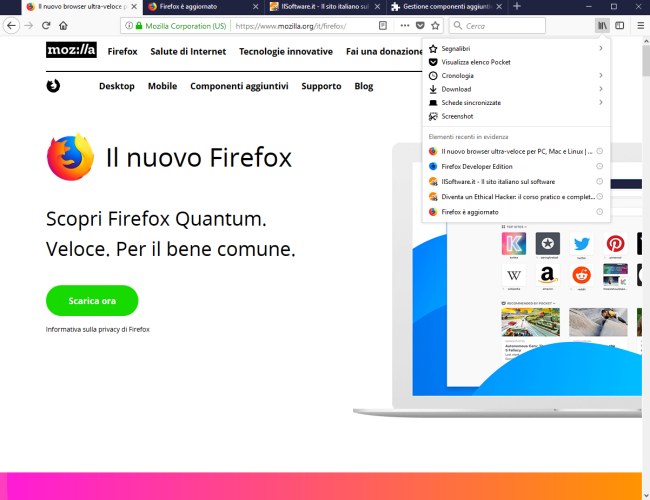
Task: Reload the current page
Action: [x=46, y=26]
